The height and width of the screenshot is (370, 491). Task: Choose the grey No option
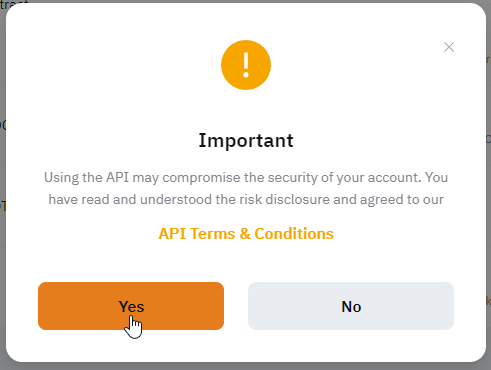(351, 306)
